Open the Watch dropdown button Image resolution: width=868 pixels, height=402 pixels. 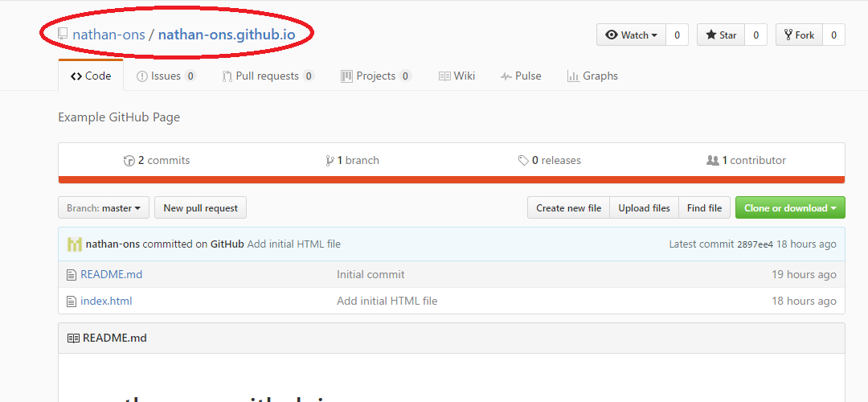tap(631, 35)
